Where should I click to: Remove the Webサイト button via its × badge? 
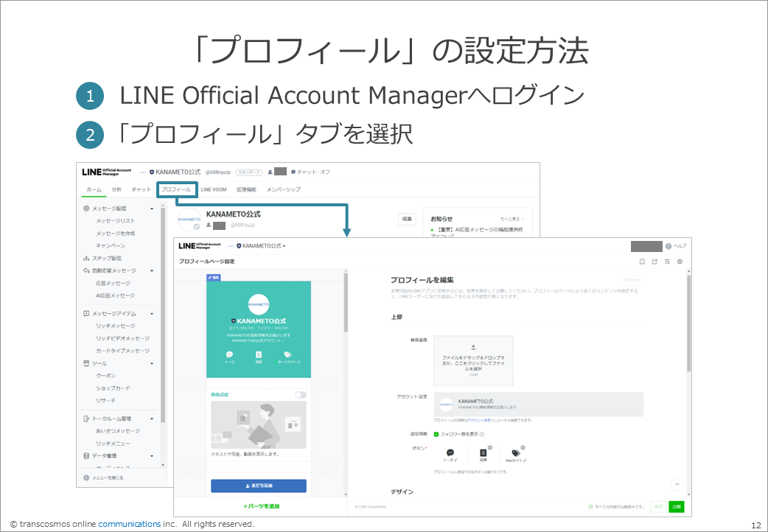523,448
